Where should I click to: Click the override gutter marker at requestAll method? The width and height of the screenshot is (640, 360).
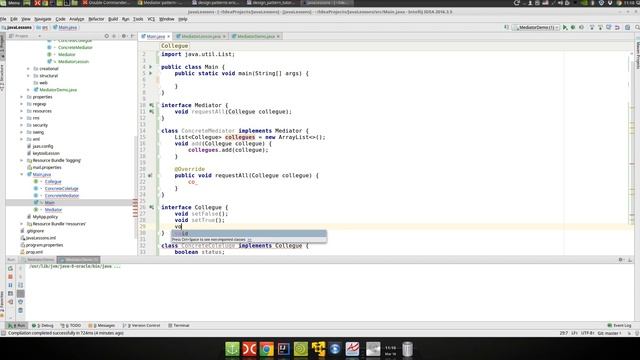[x=151, y=176]
